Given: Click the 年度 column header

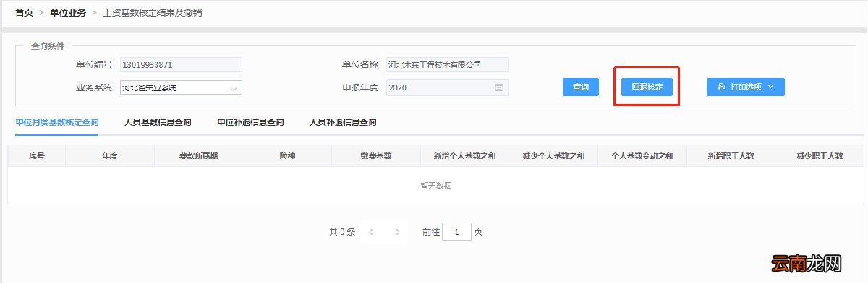Looking at the screenshot, I should point(110,156).
